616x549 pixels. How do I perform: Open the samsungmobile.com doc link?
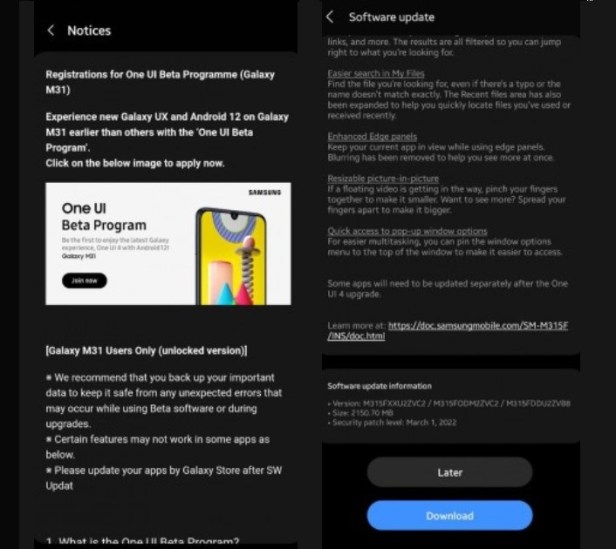447,331
